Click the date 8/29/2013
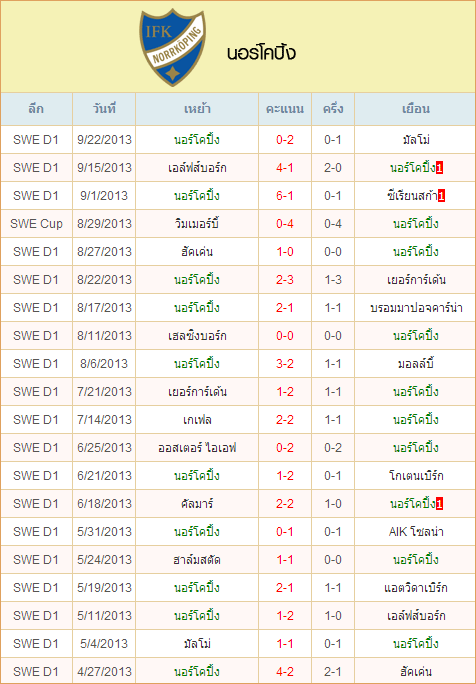This screenshot has width=476, height=684. (104, 224)
